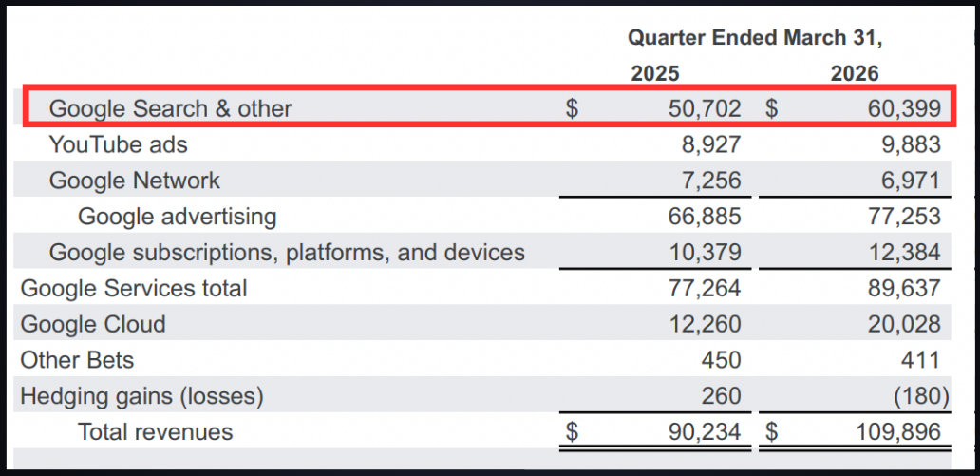The width and height of the screenshot is (980, 476).
Task: Click the Google Services total label
Action: (134, 288)
